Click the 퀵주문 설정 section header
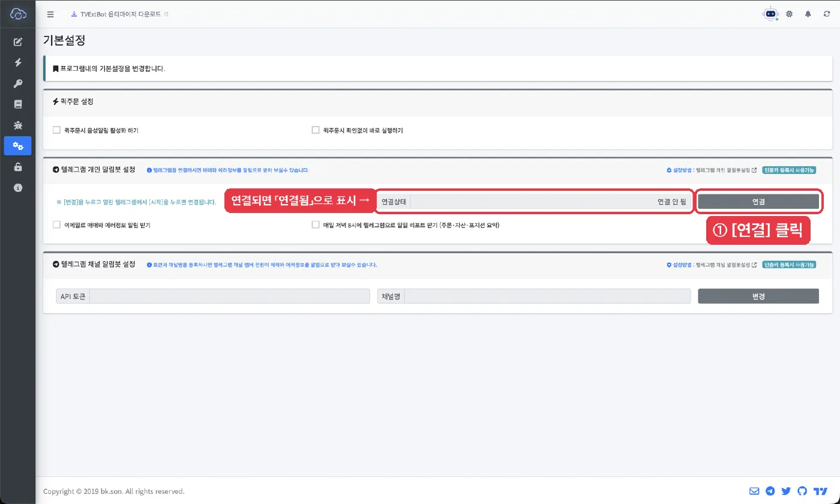The height and width of the screenshot is (504, 840). tap(73, 102)
